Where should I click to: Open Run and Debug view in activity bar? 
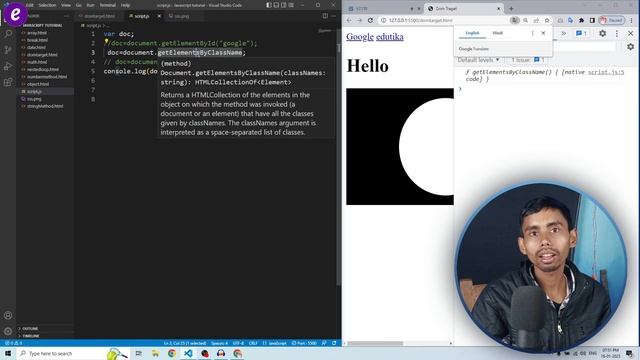(x=8, y=66)
